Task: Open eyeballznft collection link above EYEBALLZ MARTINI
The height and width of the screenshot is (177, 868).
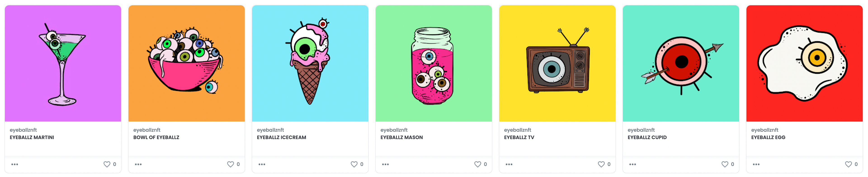Action: pyautogui.click(x=23, y=130)
